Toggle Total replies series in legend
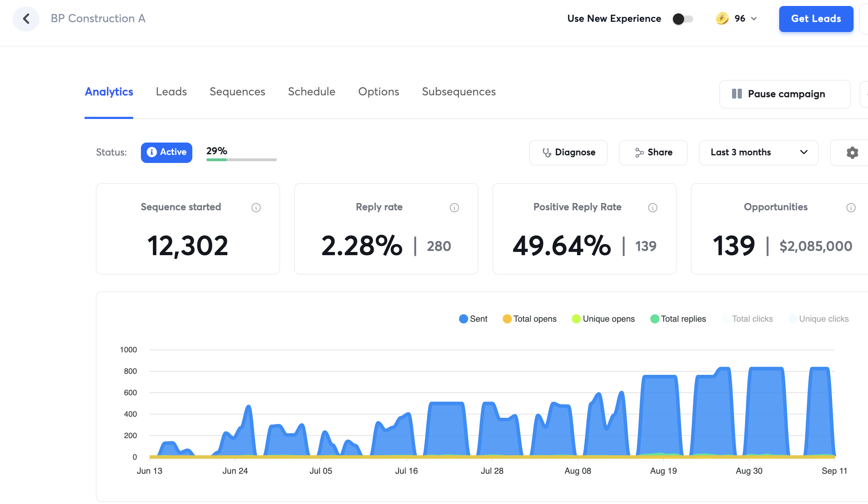Screen dimensions: 868x504 pos(678,319)
